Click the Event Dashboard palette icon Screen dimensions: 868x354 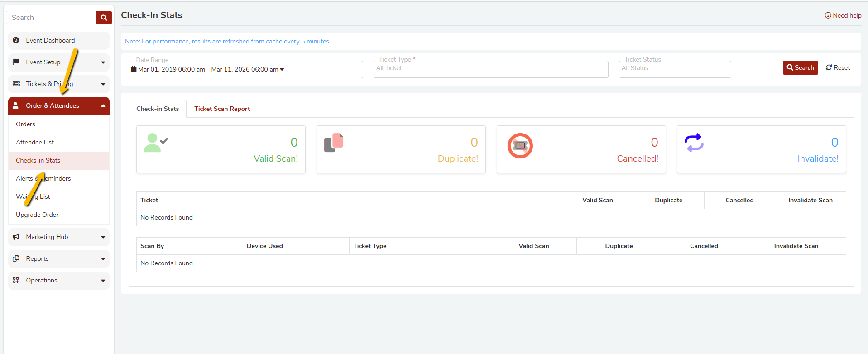pyautogui.click(x=16, y=40)
